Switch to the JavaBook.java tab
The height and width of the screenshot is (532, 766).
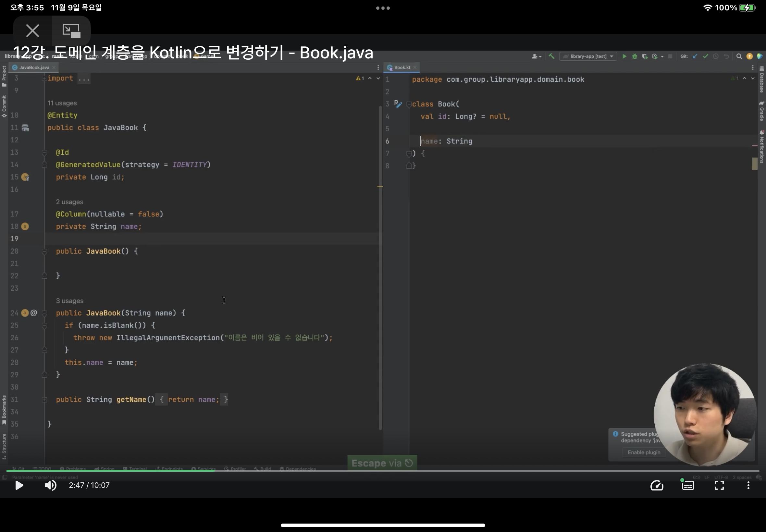click(34, 67)
